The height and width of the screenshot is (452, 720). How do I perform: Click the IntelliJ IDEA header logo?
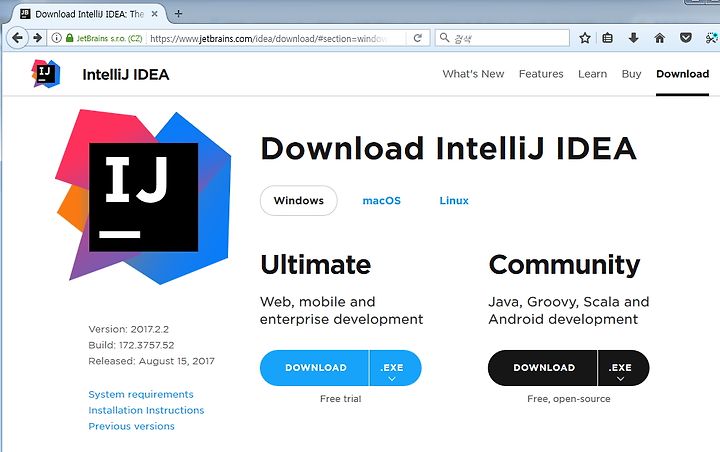(x=45, y=73)
